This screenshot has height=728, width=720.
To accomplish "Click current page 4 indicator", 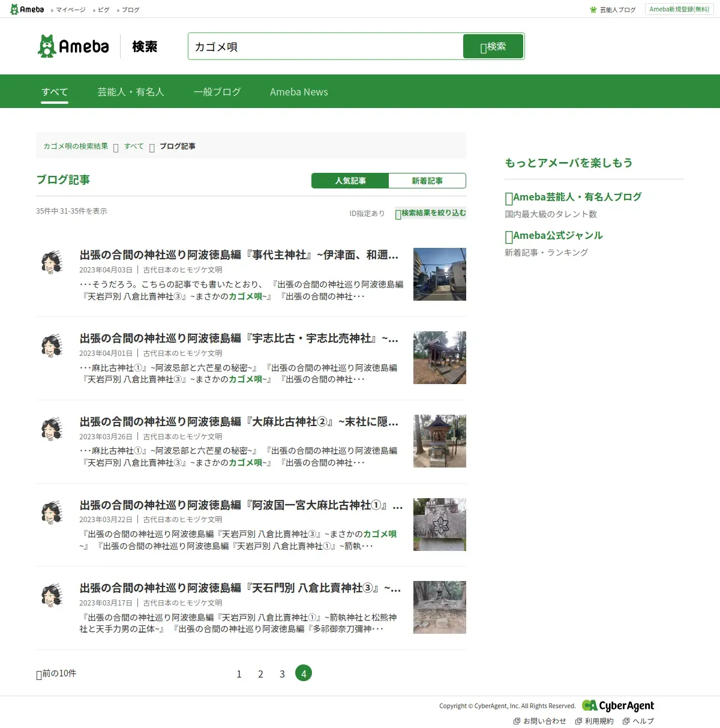I will pos(304,673).
